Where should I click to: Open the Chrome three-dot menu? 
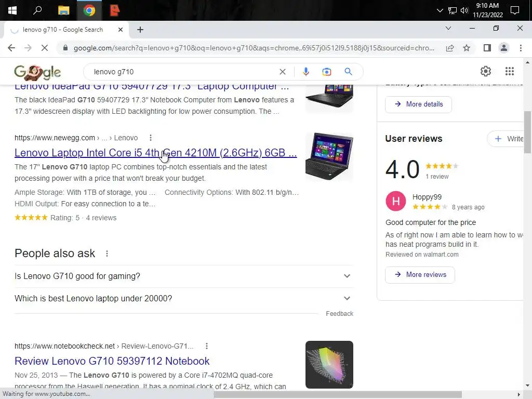[521, 48]
